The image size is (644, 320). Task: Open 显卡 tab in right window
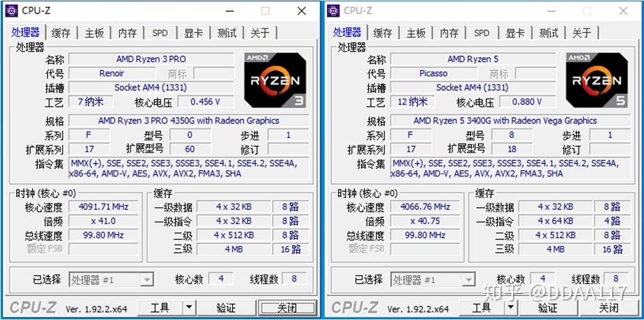coord(515,33)
